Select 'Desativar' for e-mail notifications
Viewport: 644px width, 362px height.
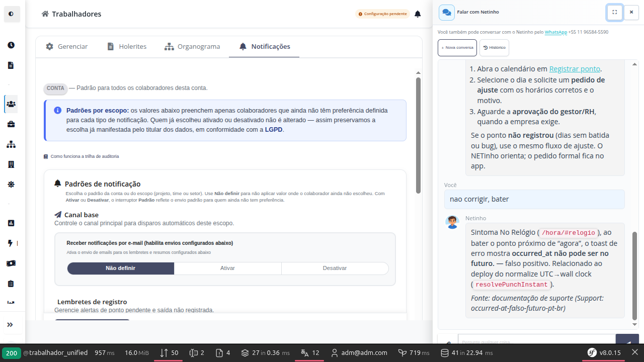click(x=335, y=268)
